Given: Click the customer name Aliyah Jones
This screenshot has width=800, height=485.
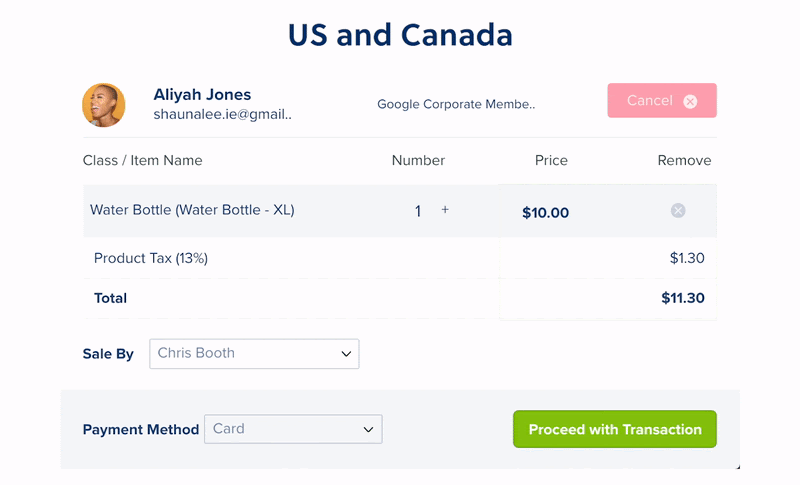Looking at the screenshot, I should click(x=202, y=95).
